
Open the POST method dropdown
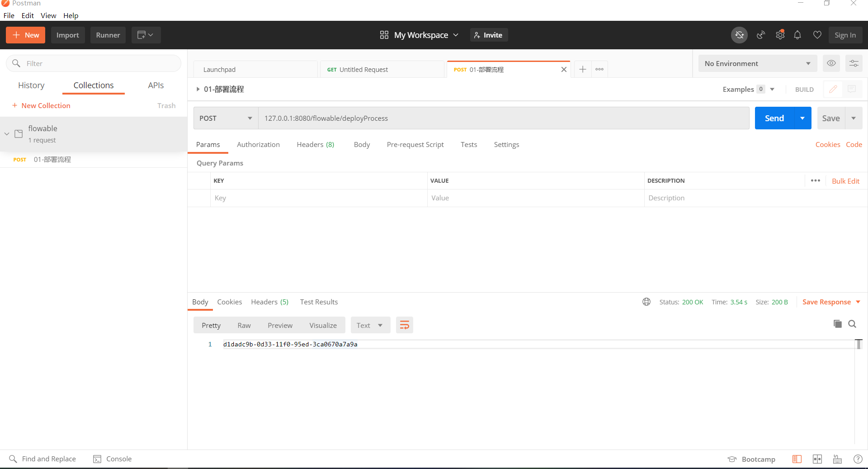[x=226, y=118]
